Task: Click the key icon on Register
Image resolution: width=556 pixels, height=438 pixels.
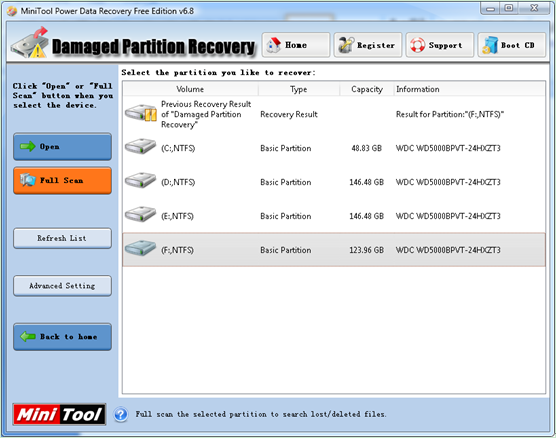Action: click(346, 45)
